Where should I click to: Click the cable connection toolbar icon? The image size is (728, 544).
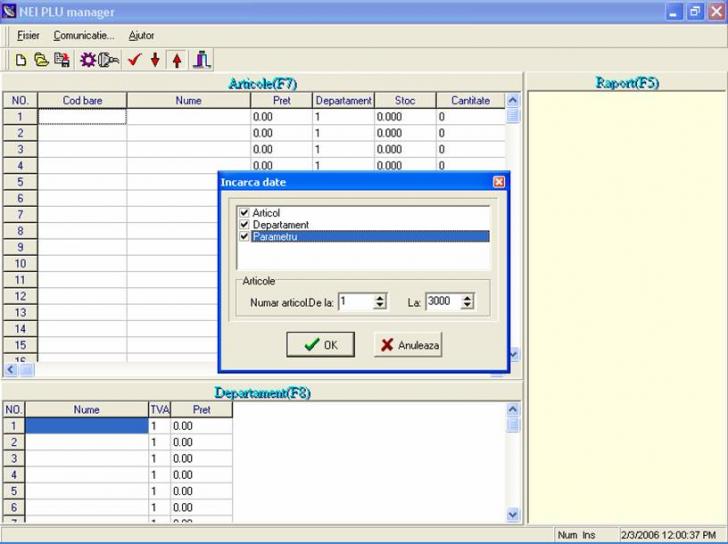coord(109,60)
